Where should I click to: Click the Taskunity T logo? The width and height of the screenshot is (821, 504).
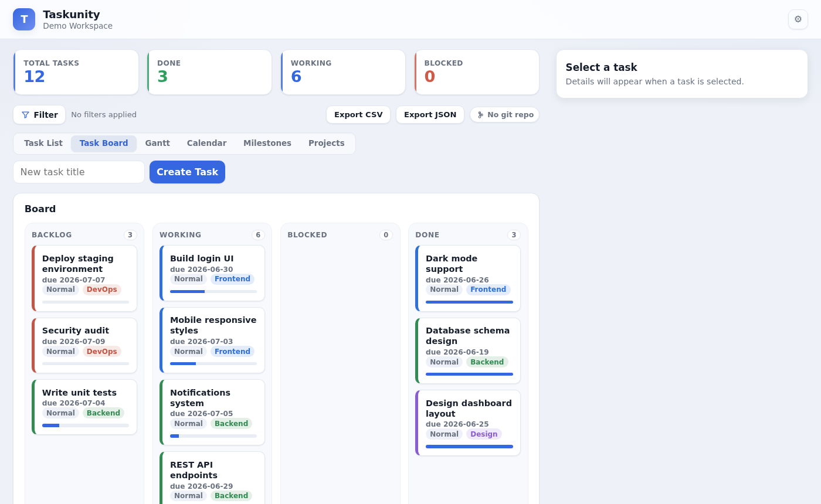[x=24, y=19]
